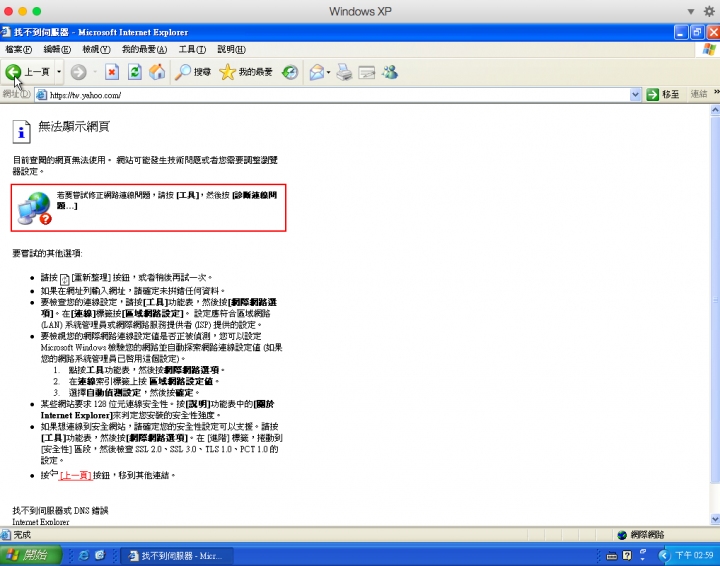Click the 連結 links toolbar label
This screenshot has width=720, height=566.
(x=698, y=94)
